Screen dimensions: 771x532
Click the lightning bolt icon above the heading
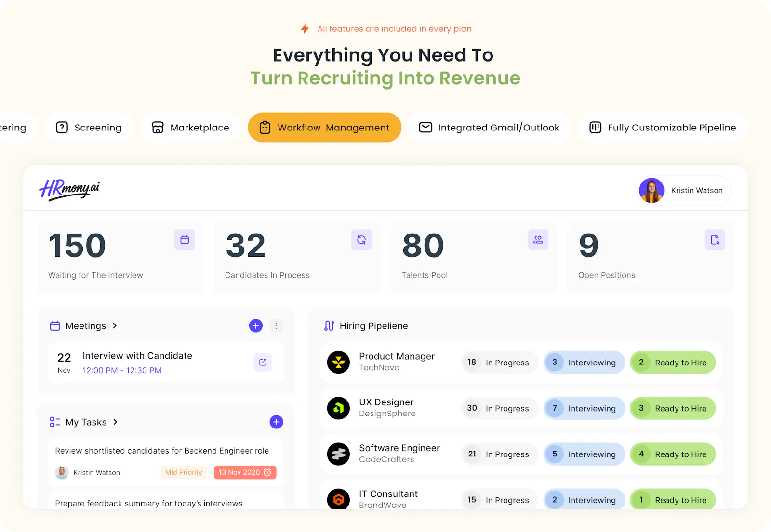click(x=305, y=29)
